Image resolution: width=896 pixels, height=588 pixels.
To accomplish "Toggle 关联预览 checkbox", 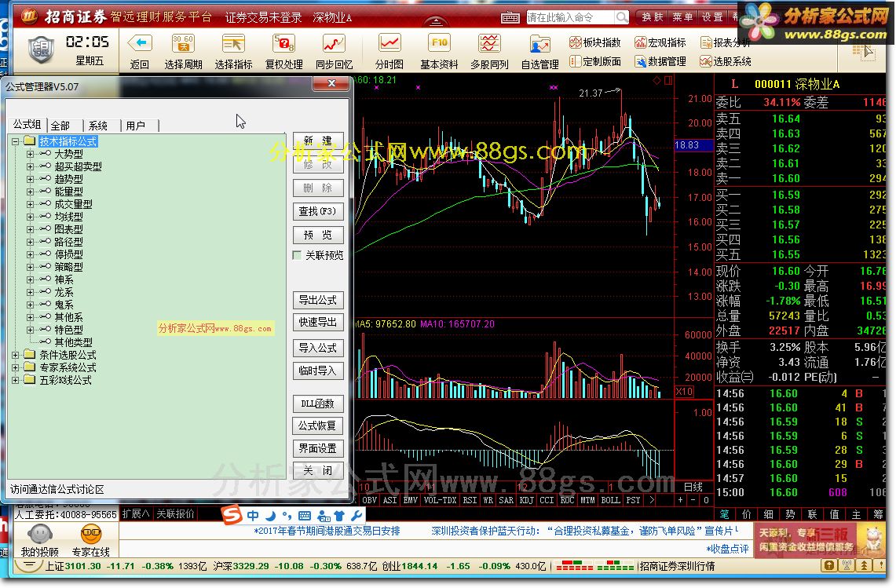I will click(x=297, y=255).
